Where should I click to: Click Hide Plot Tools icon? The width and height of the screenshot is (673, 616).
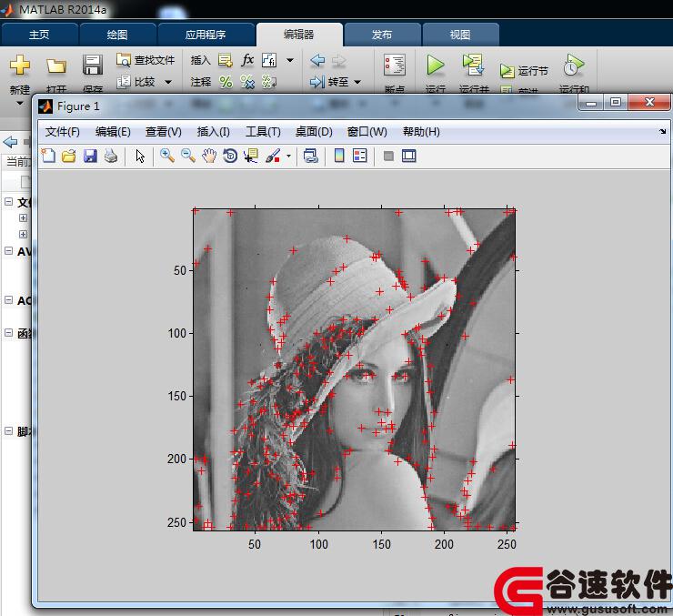coord(388,156)
